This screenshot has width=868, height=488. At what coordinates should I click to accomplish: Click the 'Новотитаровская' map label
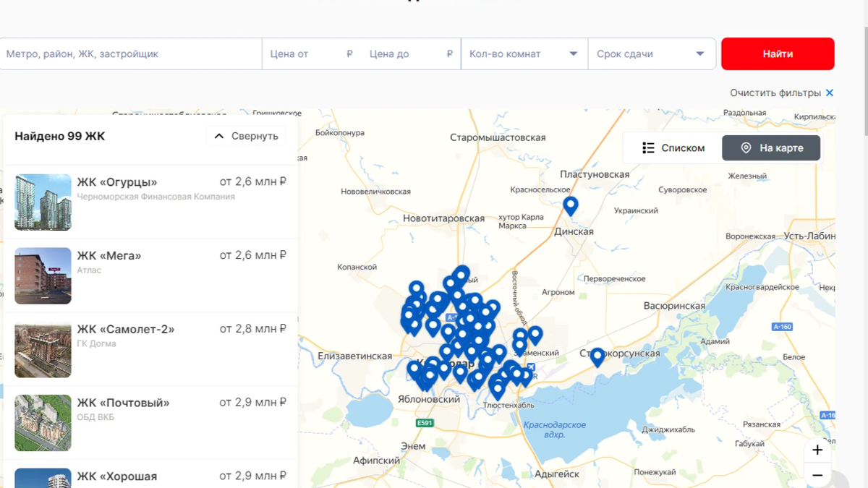coord(444,218)
